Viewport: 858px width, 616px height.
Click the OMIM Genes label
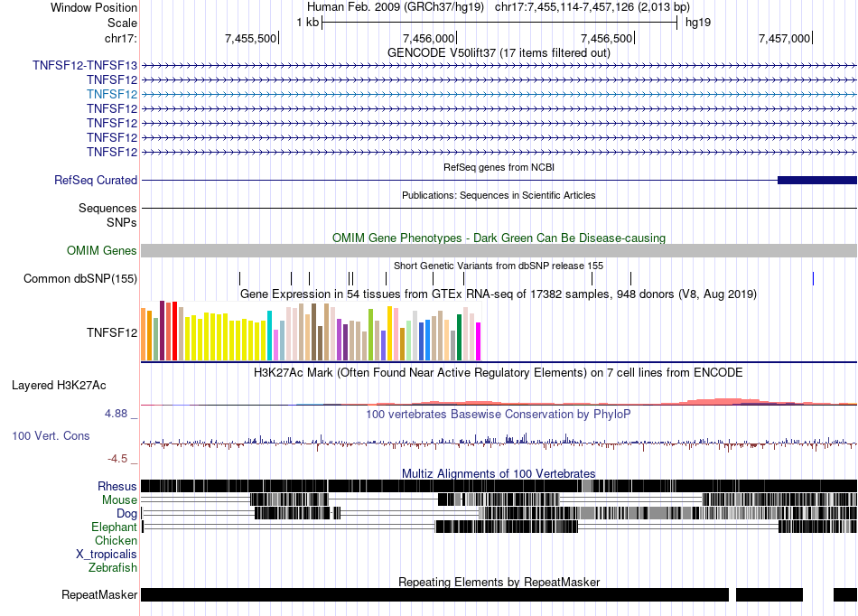(102, 250)
